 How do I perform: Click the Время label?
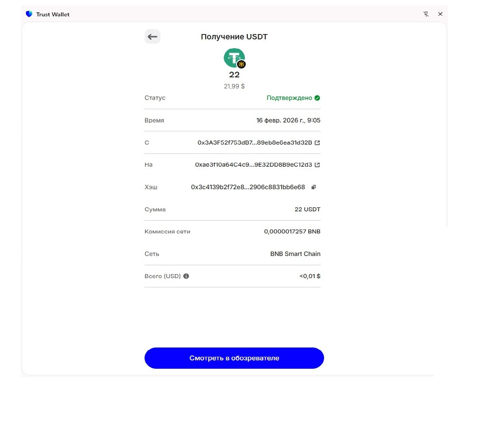tap(154, 120)
